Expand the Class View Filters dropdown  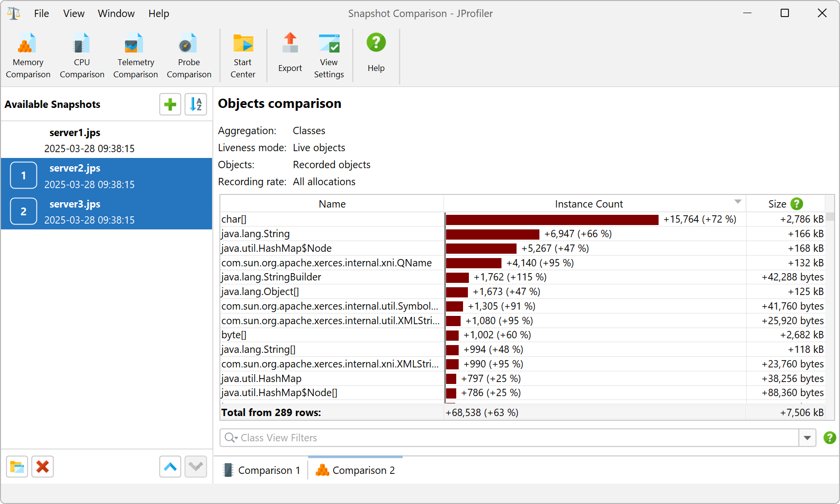pyautogui.click(x=807, y=438)
